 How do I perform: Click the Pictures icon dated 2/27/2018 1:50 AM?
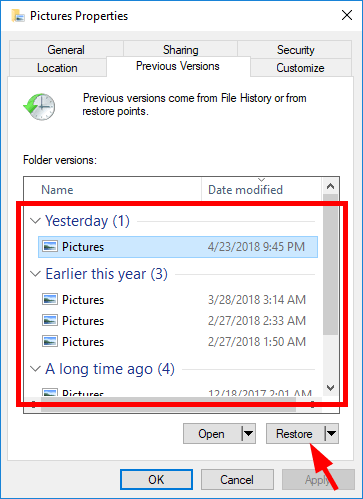pos(50,341)
